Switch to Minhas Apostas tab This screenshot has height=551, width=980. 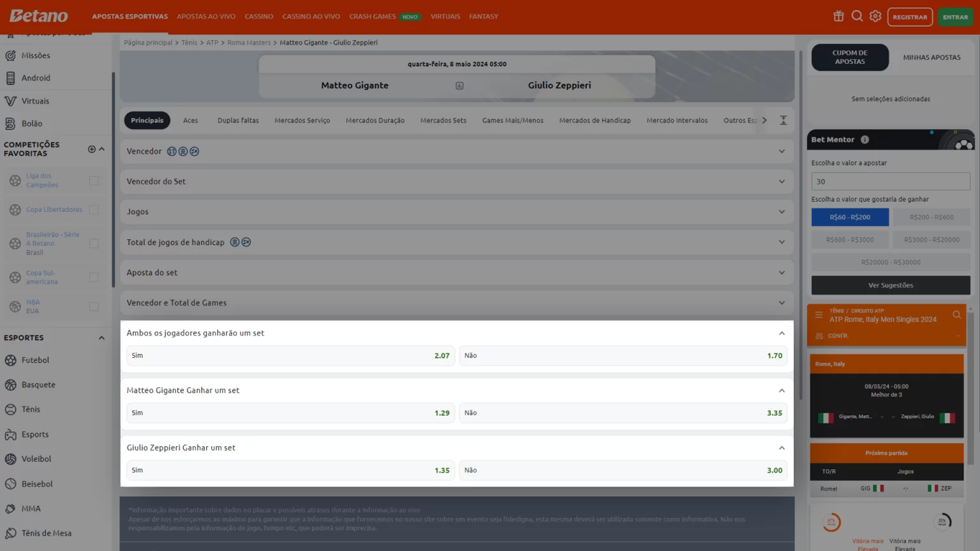point(932,57)
